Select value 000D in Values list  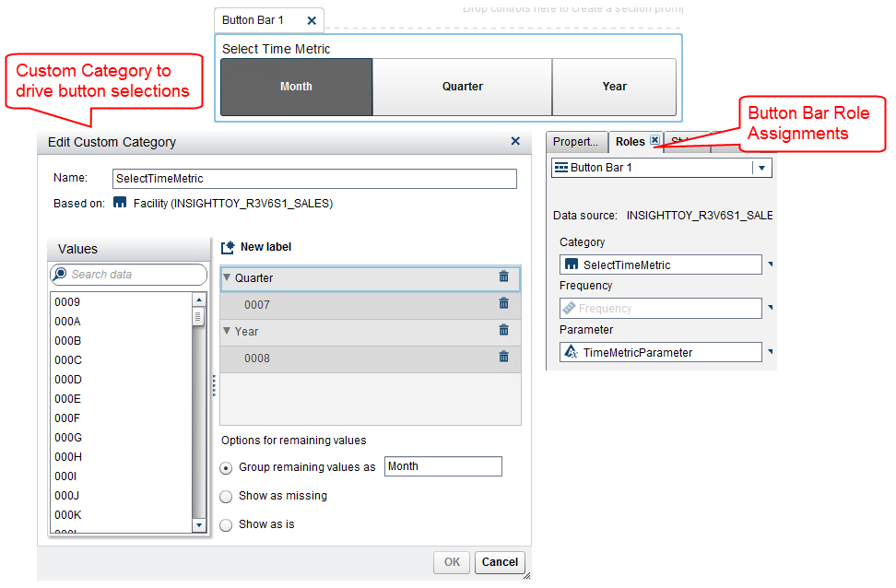pos(121,380)
